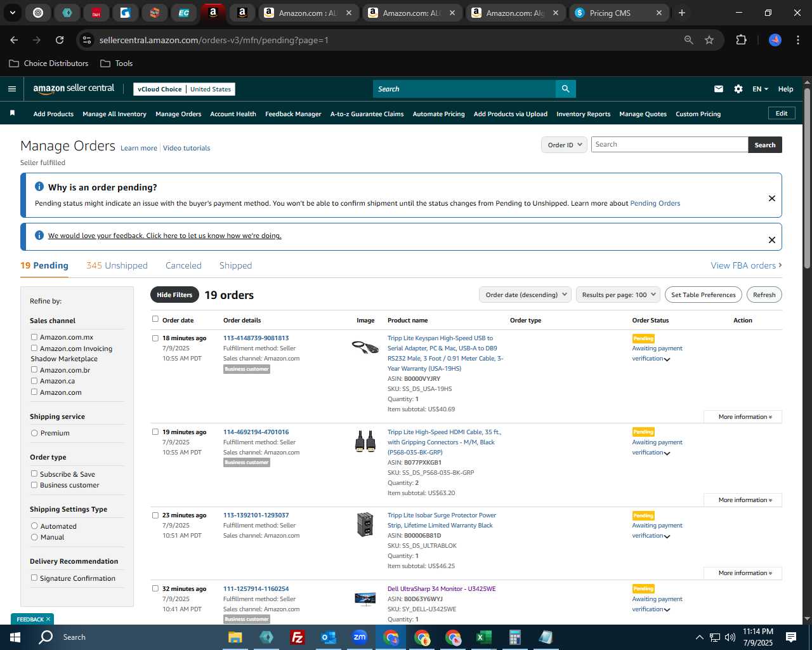Switch to the 345 Unshipped tab
812x650 pixels.
pyautogui.click(x=117, y=265)
